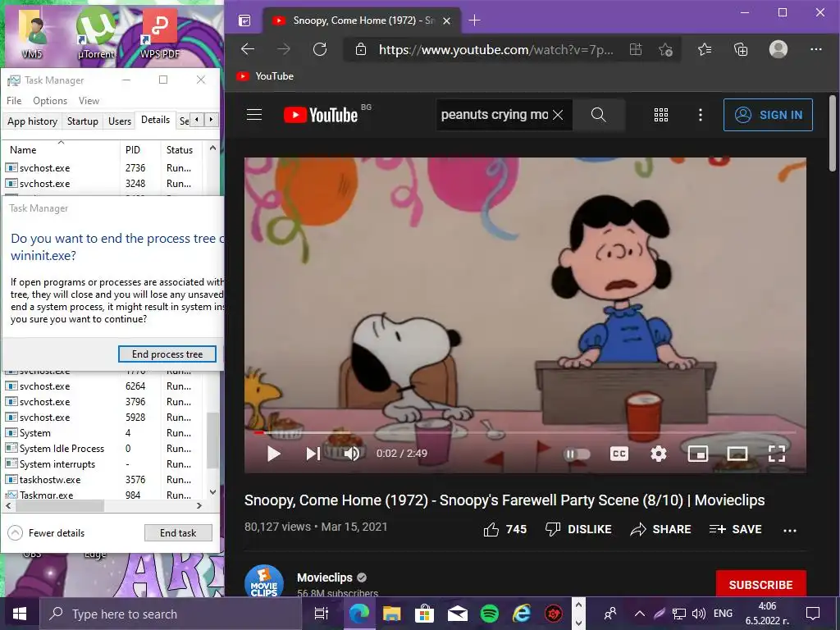Open the View menu in Task Manager

pyautogui.click(x=89, y=101)
